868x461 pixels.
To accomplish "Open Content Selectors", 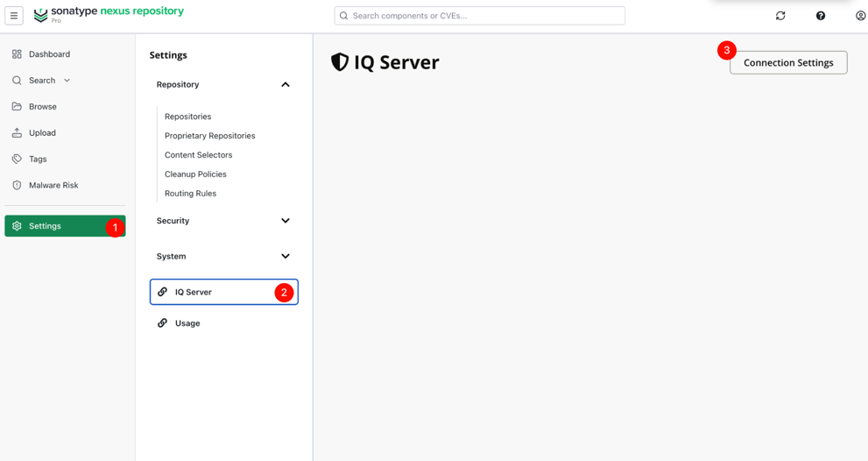I will coord(198,155).
